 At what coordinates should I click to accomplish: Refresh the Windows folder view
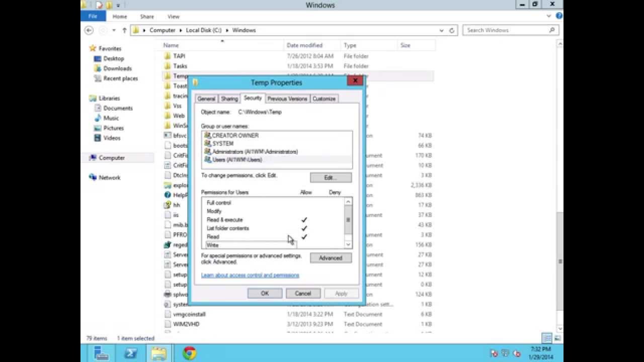452,30
